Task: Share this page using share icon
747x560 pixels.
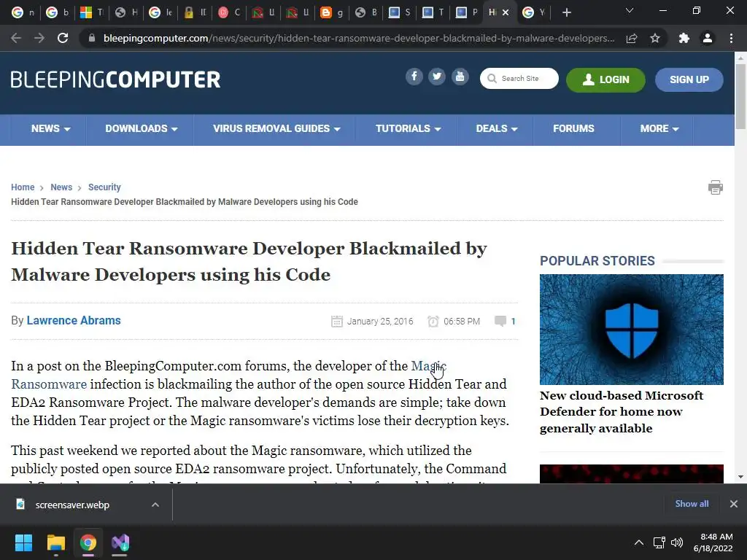Action: [x=632, y=38]
